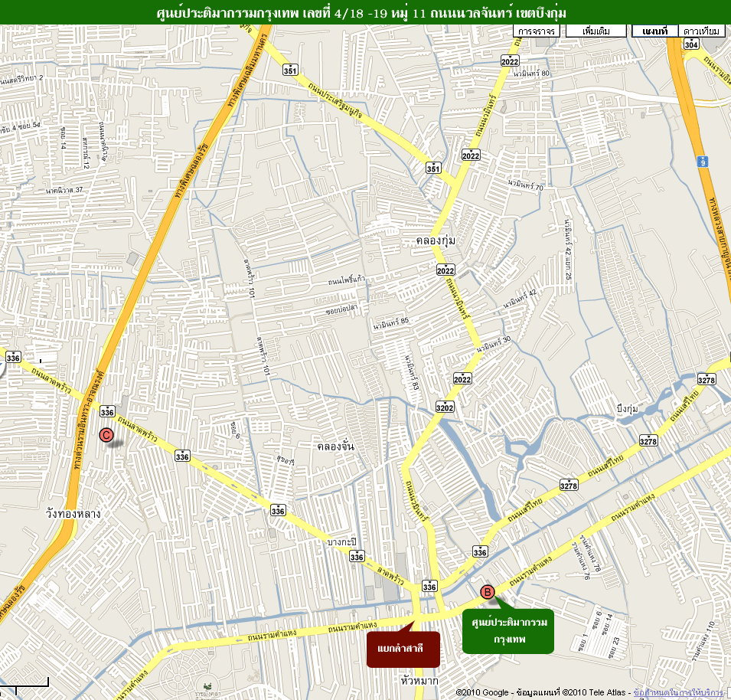
Task: Click the dark red แยกลำสาลี label bubble
Action: click(403, 649)
